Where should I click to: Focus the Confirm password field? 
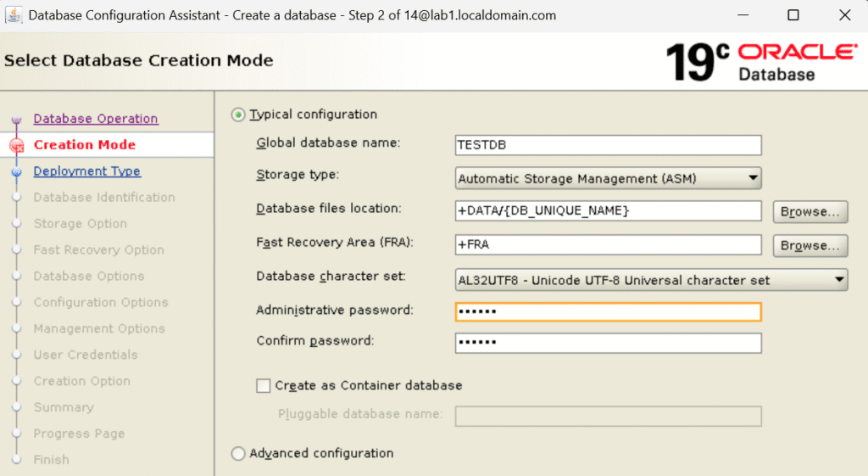pyautogui.click(x=608, y=343)
